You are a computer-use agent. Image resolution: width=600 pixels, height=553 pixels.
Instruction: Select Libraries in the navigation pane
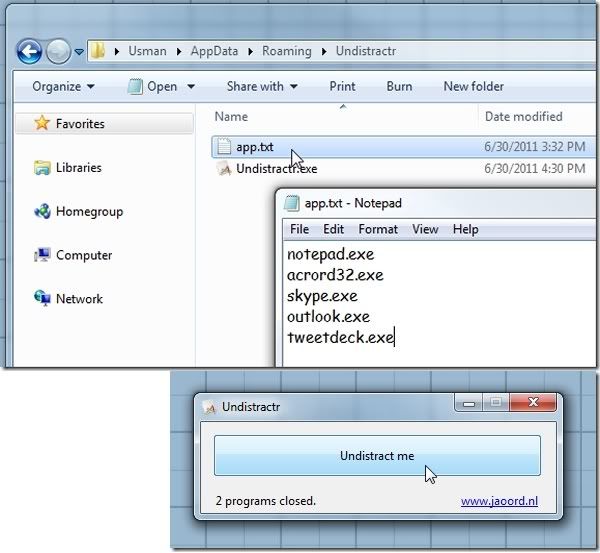[x=78, y=168]
